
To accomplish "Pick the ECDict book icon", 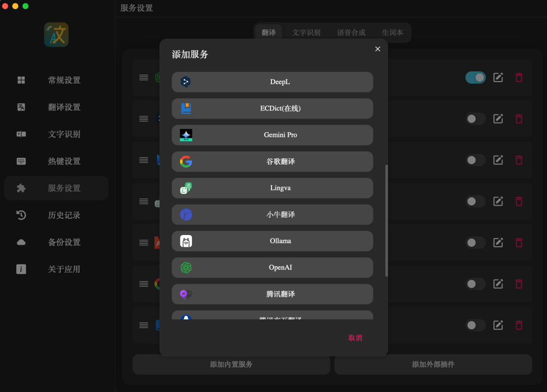I will [186, 108].
